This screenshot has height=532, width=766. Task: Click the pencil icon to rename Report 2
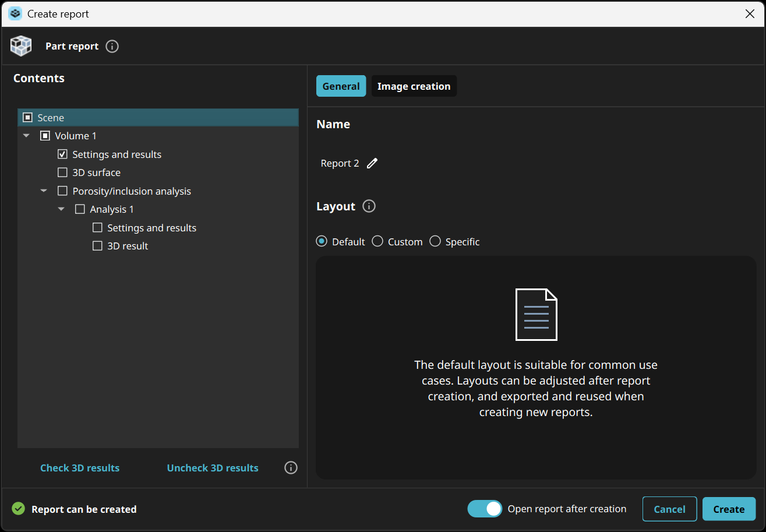[x=372, y=163]
